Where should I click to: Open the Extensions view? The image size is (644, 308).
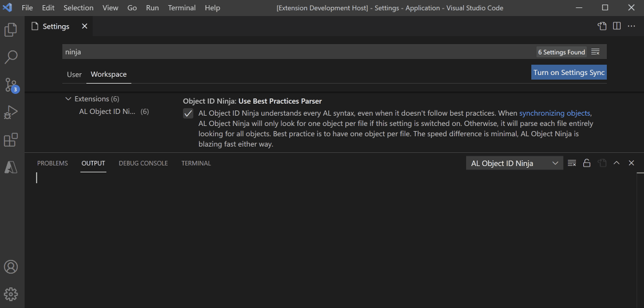11,140
